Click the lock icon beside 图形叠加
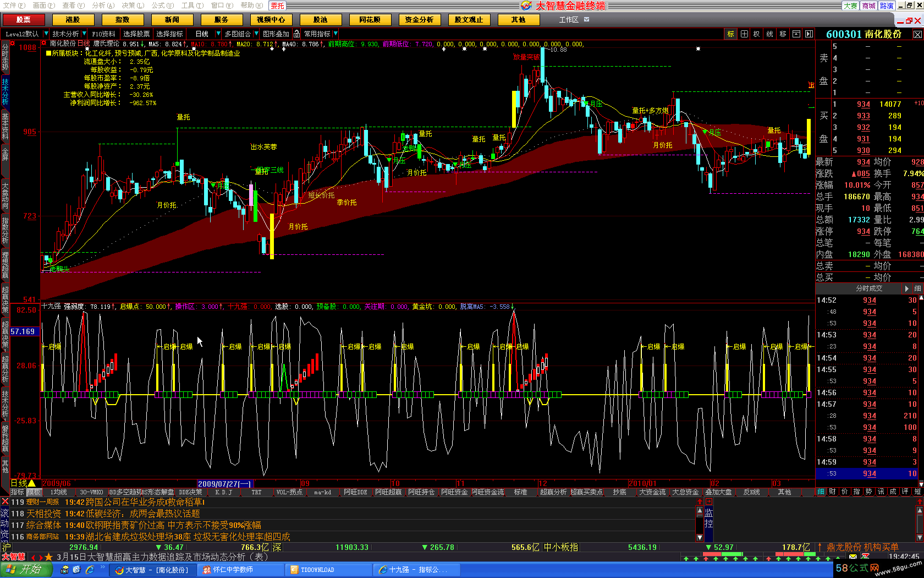Viewport: 924px width, 578px height. tap(297, 34)
